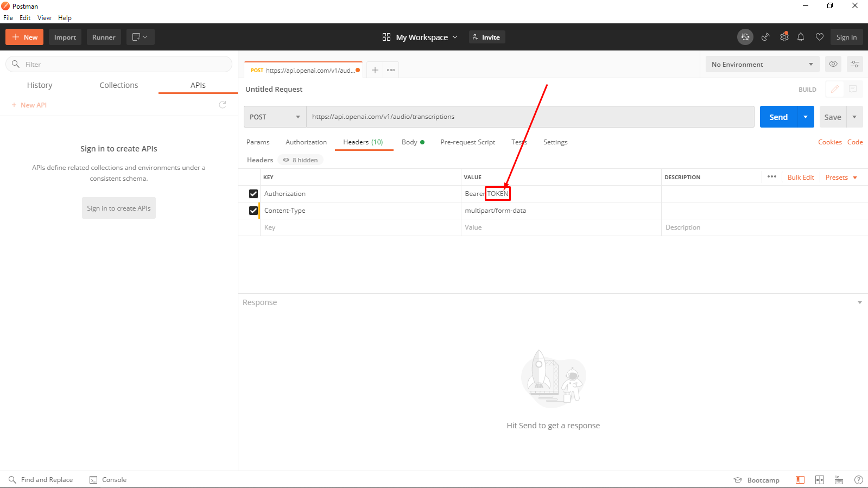Open Find and Replace

tap(41, 480)
